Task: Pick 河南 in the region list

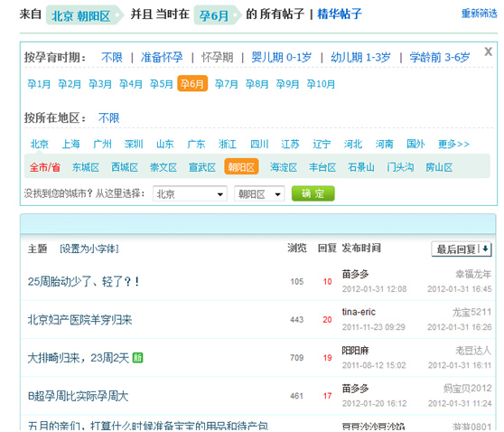Action: (385, 144)
